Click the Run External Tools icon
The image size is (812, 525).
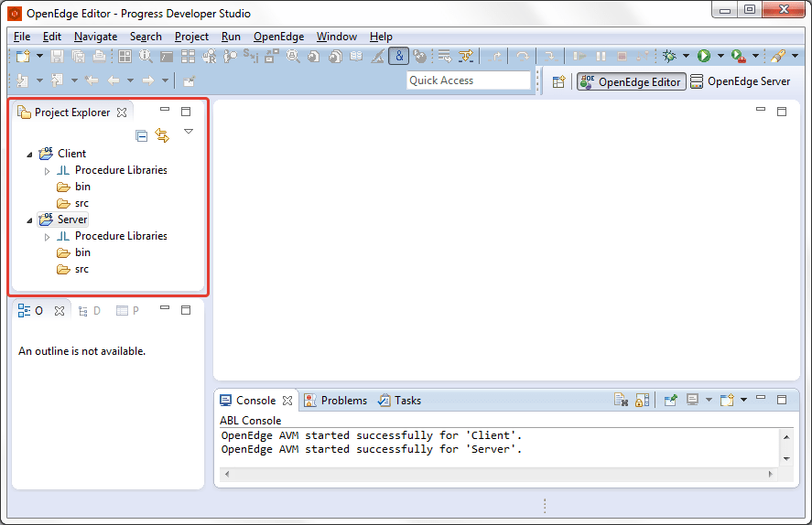pos(739,56)
